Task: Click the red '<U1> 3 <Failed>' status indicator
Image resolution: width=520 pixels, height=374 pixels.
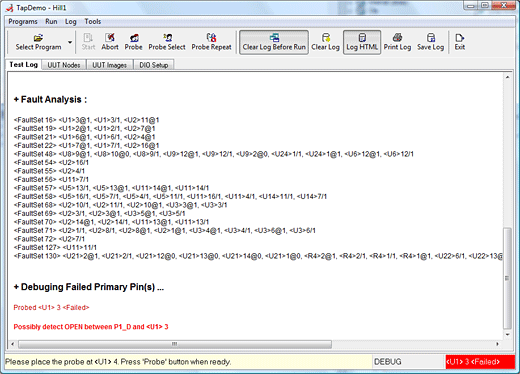Action: (480, 362)
